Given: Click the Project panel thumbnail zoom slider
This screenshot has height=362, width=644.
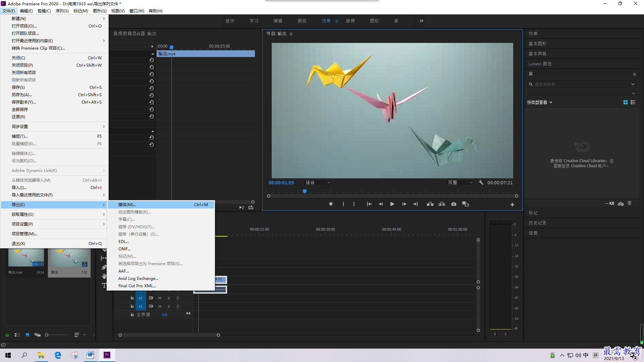Looking at the screenshot, I should [x=56, y=335].
